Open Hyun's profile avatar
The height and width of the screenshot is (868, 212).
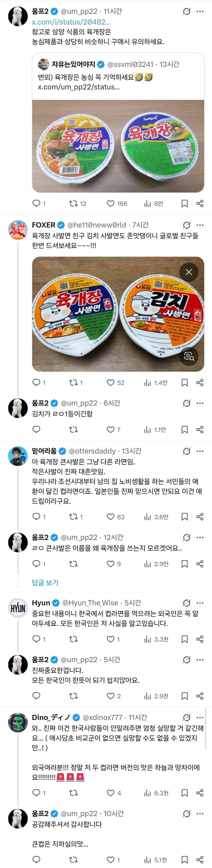(x=18, y=608)
